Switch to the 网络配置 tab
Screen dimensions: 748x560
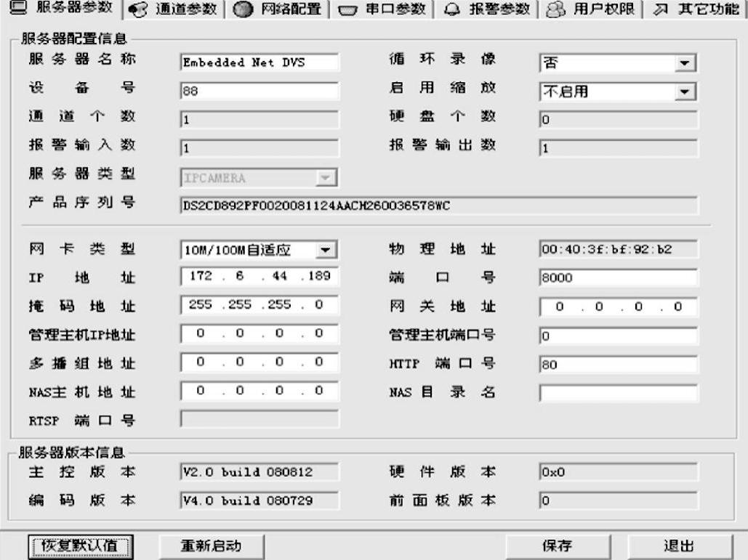[x=278, y=9]
